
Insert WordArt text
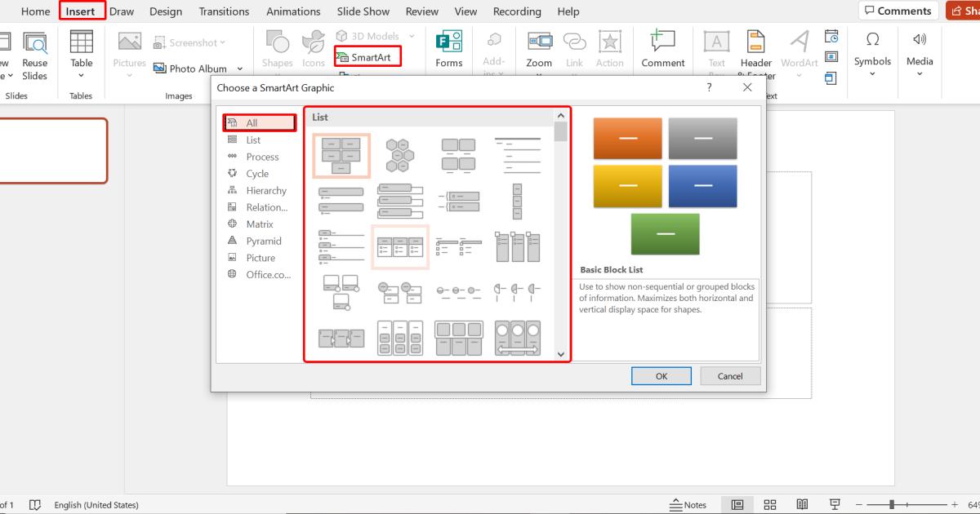(x=799, y=51)
